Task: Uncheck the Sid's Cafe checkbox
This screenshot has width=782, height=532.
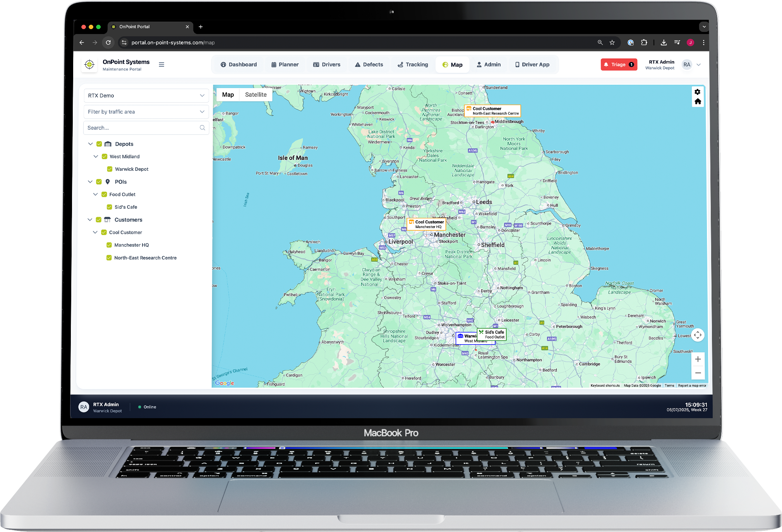Action: tap(110, 207)
